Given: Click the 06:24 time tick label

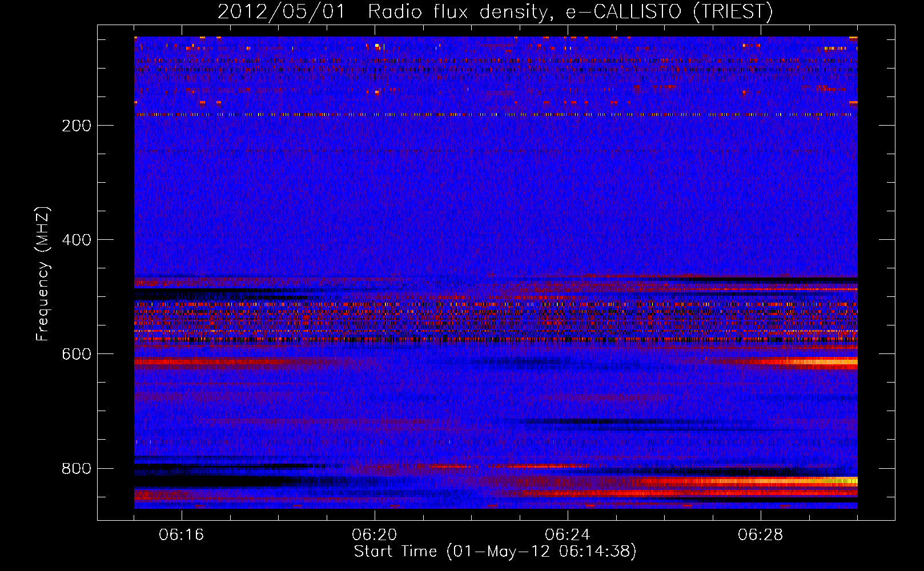Looking at the screenshot, I should (x=567, y=535).
